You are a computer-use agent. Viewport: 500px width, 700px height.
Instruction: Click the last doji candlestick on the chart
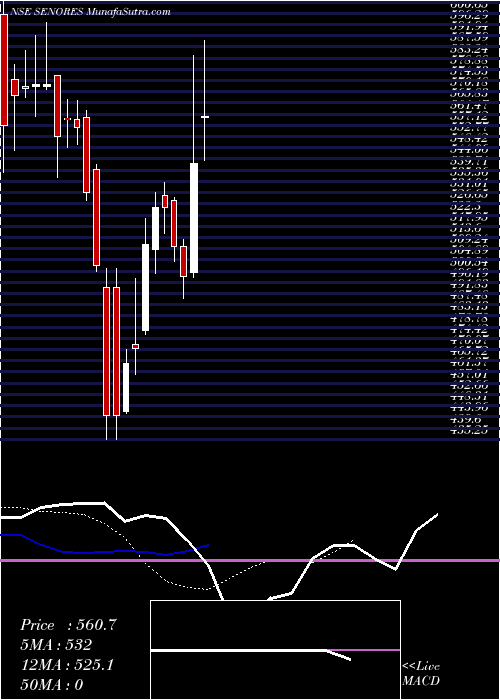point(205,117)
